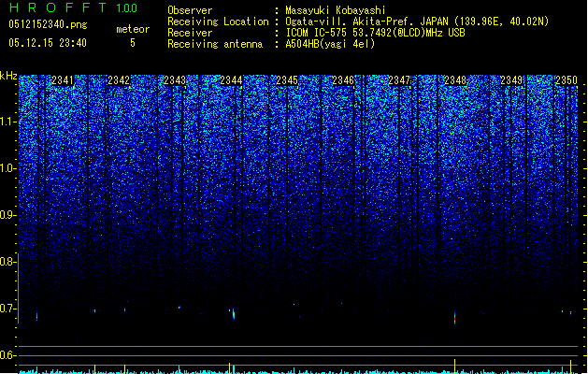The width and height of the screenshot is (588, 374).
Task: Click the 'meteor' count label
Action: [x=133, y=29]
